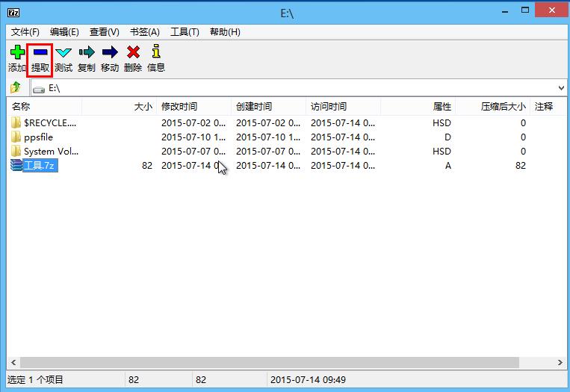Image resolution: width=570 pixels, height=392 pixels.
Task: Click the Copy (复制) toolbar icon
Action: point(87,52)
